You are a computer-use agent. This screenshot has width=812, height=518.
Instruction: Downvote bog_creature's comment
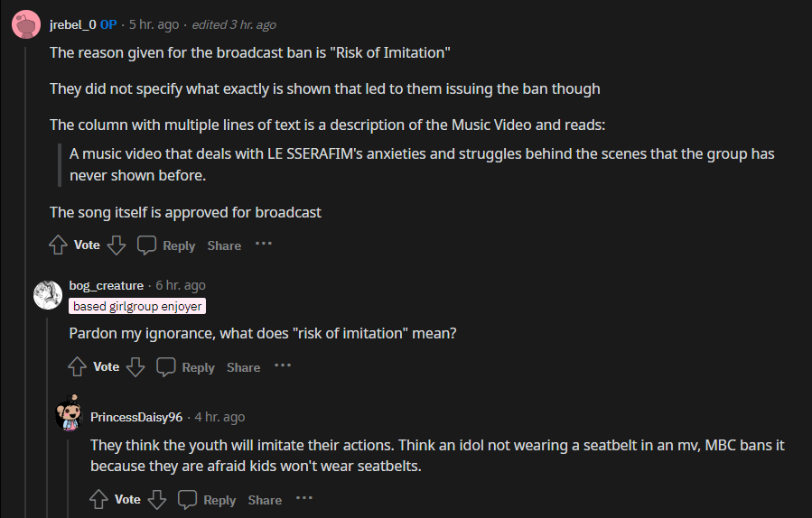tap(135, 366)
